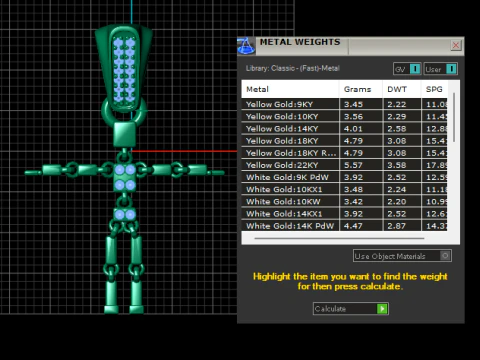This screenshot has width=480, height=360.
Task: Select the figure's four-stone torso block
Action: tap(125, 177)
